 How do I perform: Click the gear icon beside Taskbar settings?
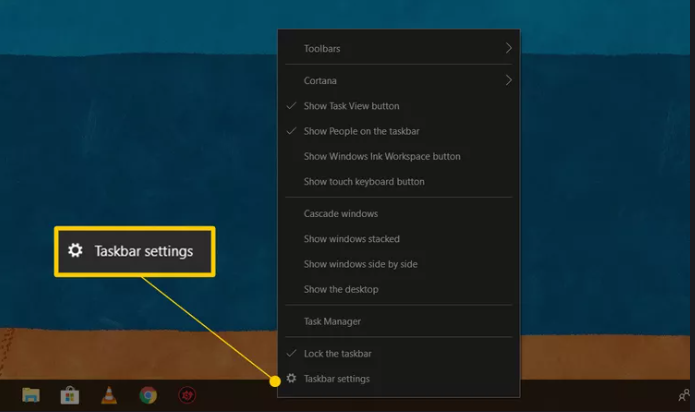point(291,378)
